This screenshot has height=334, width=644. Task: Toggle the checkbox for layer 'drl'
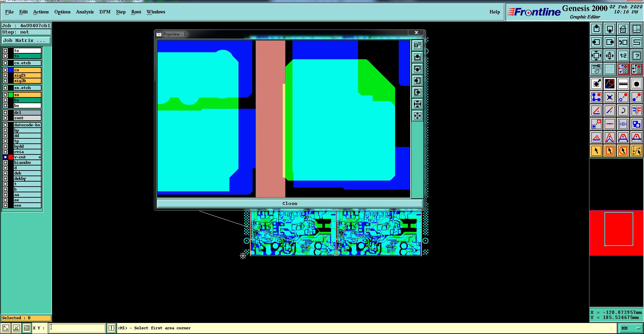click(5, 113)
